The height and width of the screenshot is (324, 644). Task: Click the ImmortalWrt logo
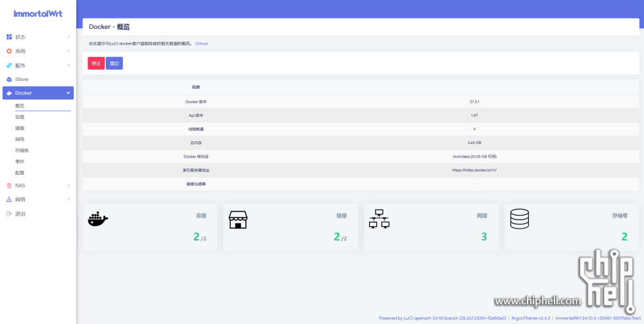coord(37,13)
